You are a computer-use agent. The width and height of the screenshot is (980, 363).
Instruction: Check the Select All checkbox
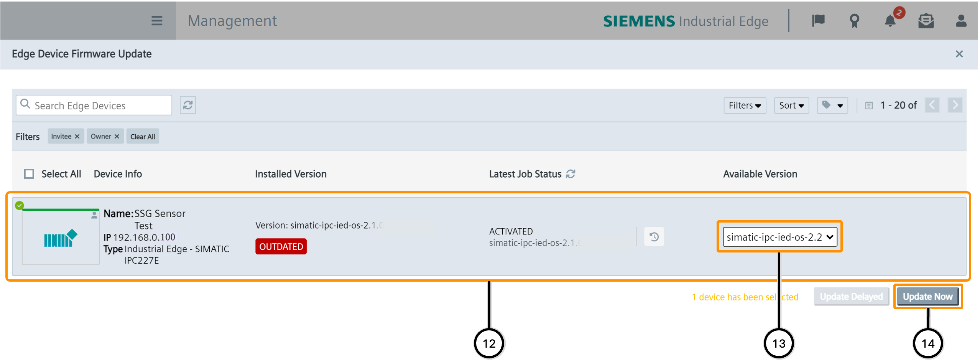pyautogui.click(x=29, y=174)
